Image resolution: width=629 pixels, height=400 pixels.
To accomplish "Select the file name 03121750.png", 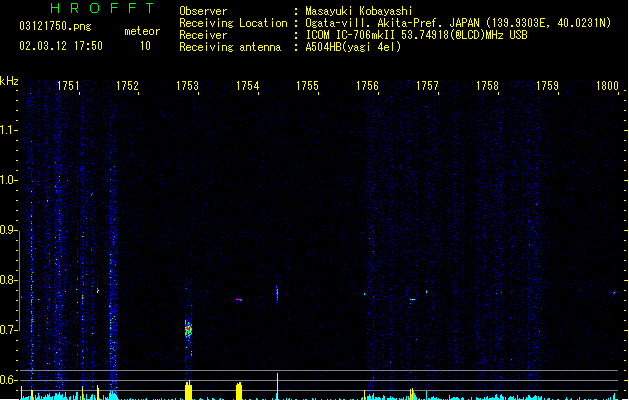I will click(55, 26).
